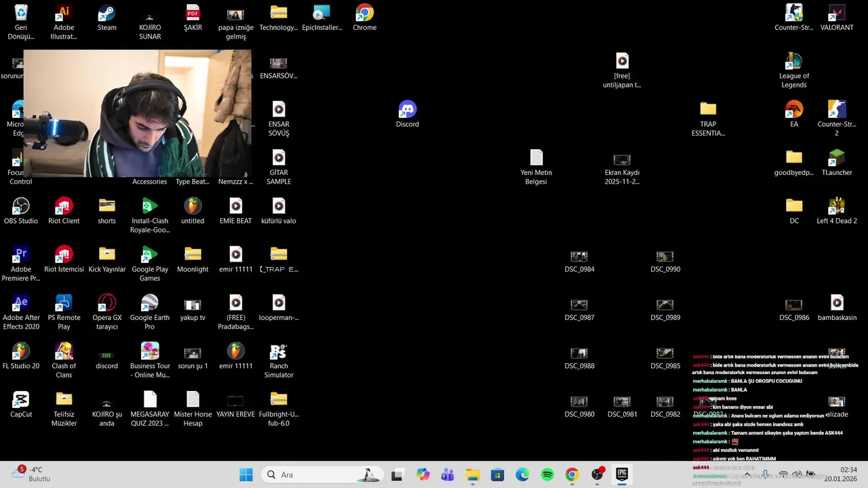The height and width of the screenshot is (488, 868).
Task: Select the CapCut desktop shortcut
Action: [x=21, y=405]
